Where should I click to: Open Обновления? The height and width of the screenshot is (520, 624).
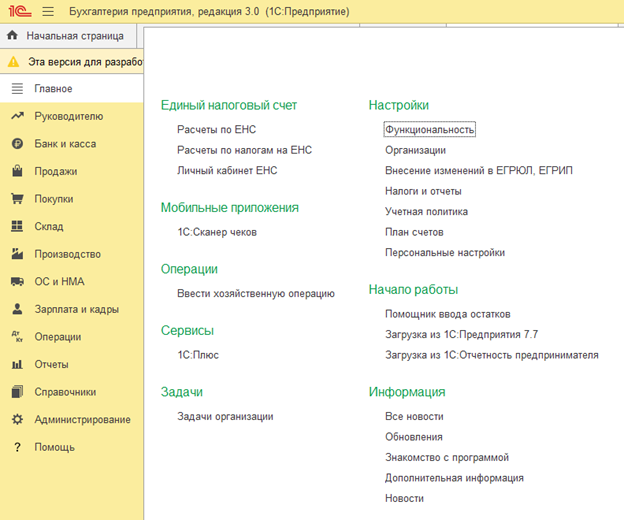pyautogui.click(x=414, y=437)
